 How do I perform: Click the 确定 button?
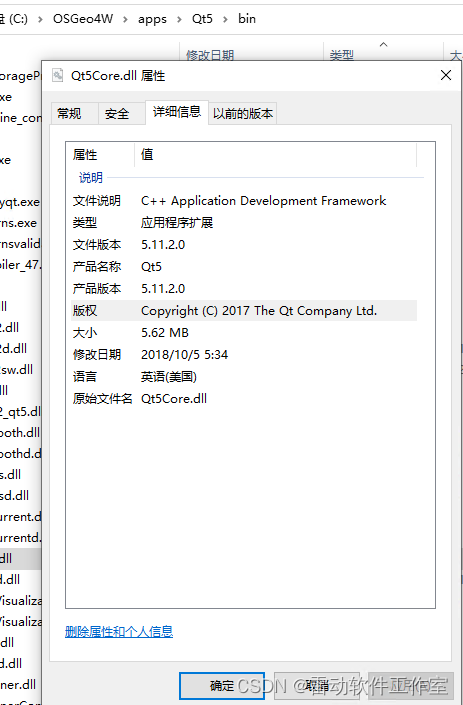[x=222, y=686]
